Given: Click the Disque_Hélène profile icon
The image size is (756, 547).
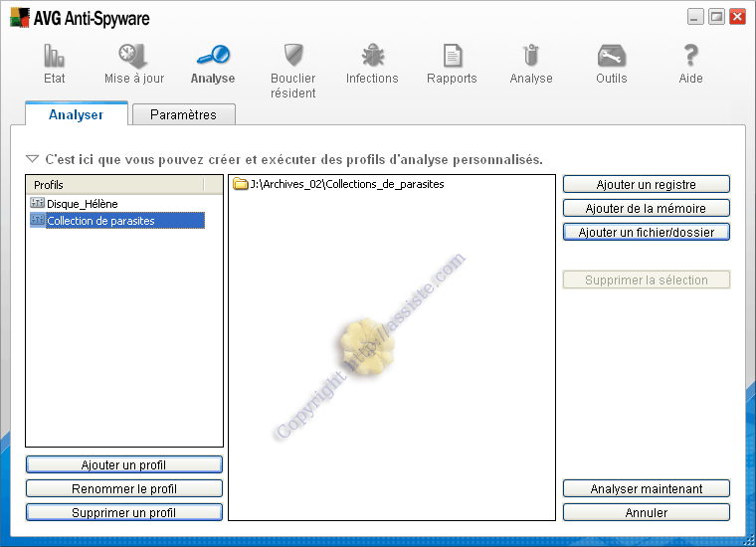Looking at the screenshot, I should [x=37, y=203].
